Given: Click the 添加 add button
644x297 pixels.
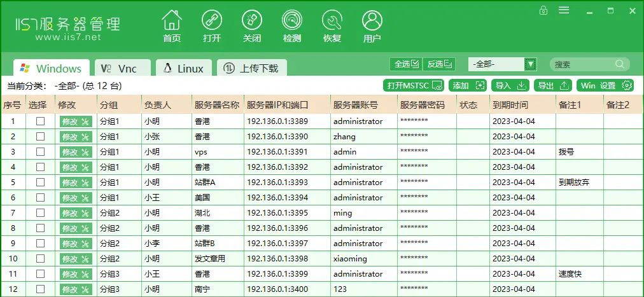Looking at the screenshot, I should click(x=468, y=85).
